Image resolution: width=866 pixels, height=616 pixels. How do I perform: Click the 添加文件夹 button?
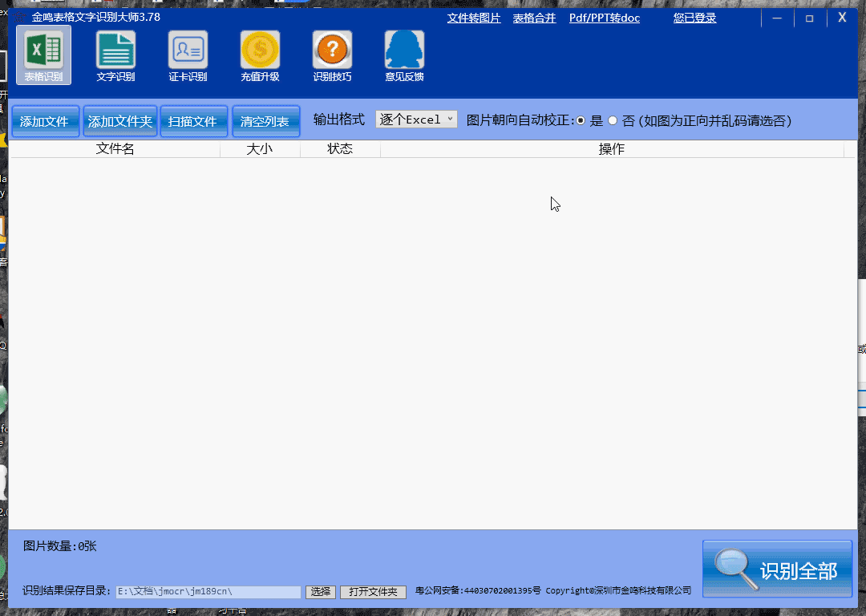coord(119,121)
